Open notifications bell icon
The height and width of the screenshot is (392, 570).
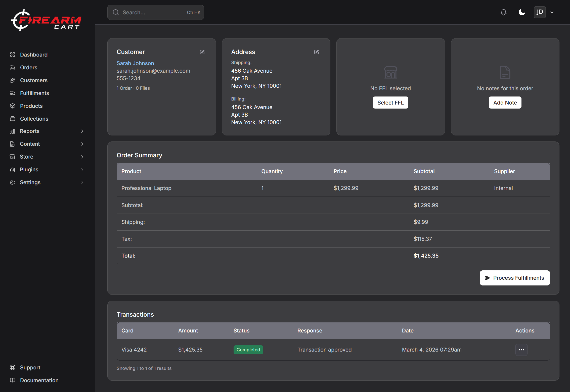[503, 12]
